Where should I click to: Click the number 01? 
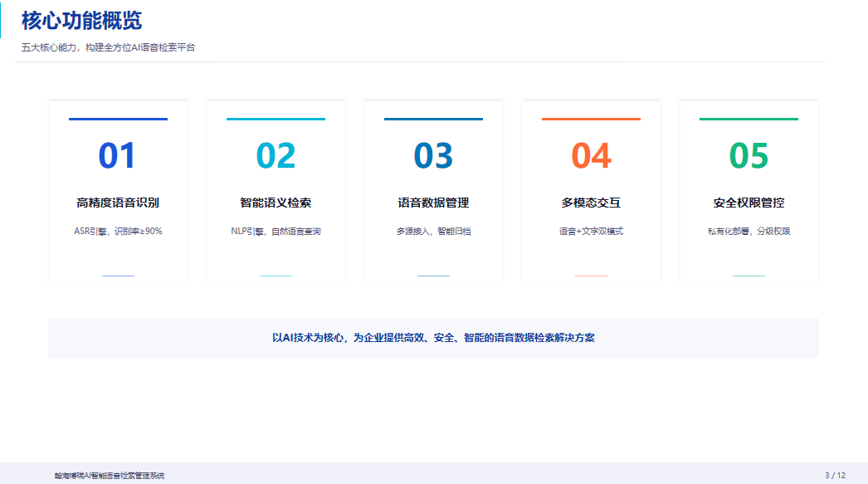click(117, 155)
